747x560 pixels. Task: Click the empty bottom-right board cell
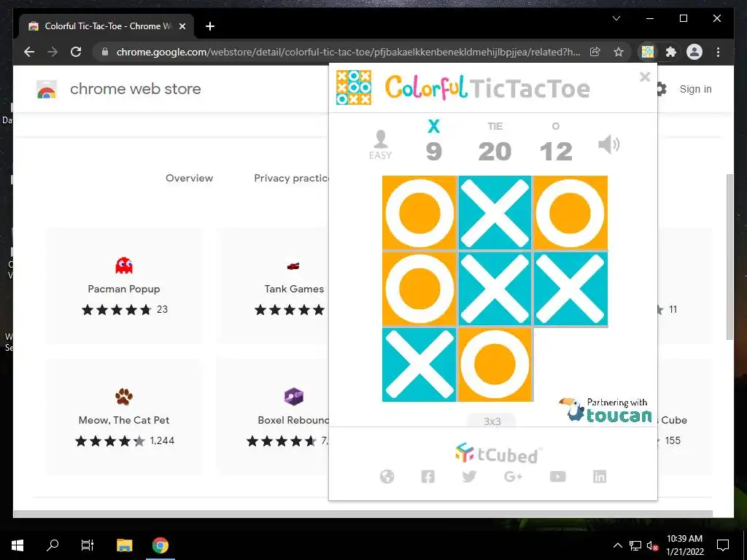pos(570,365)
